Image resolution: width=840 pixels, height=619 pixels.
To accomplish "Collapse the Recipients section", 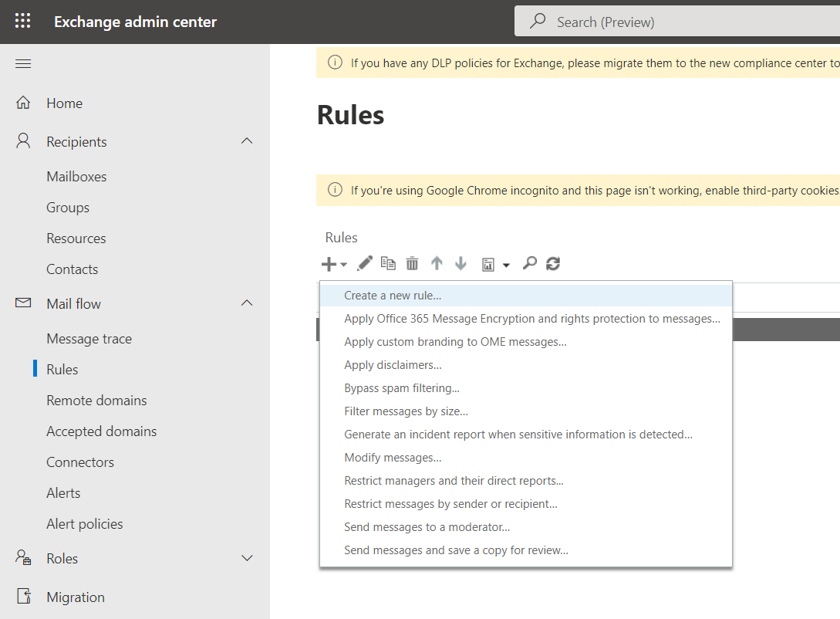I will pyautogui.click(x=246, y=141).
